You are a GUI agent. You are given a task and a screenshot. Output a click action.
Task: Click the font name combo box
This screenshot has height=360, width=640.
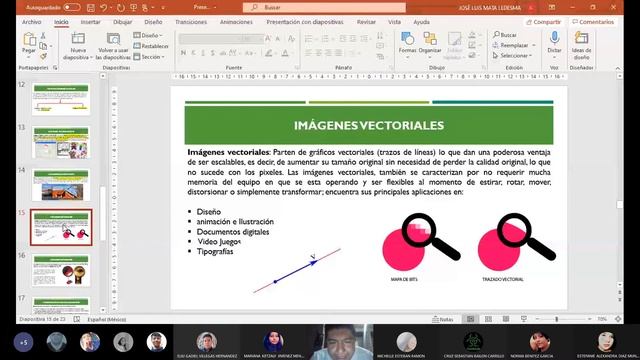point(209,39)
